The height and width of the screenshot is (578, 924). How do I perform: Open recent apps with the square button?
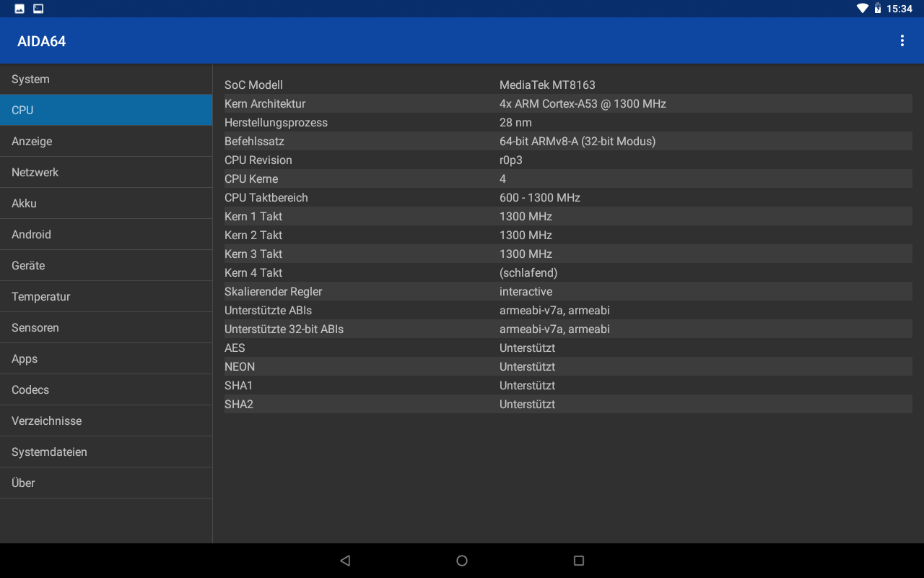pyautogui.click(x=578, y=561)
